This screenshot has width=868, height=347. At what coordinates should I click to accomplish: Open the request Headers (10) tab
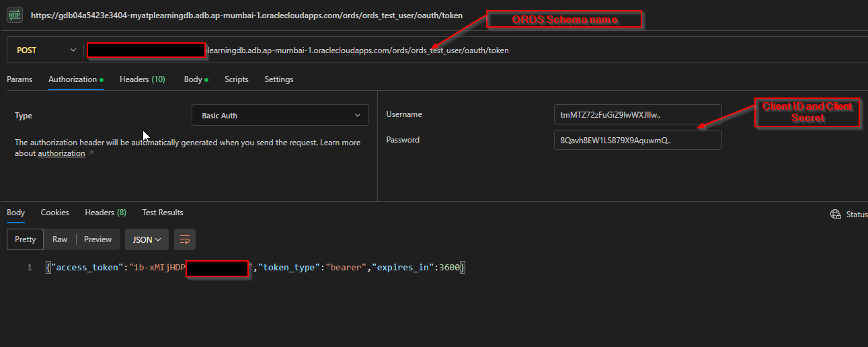point(142,79)
